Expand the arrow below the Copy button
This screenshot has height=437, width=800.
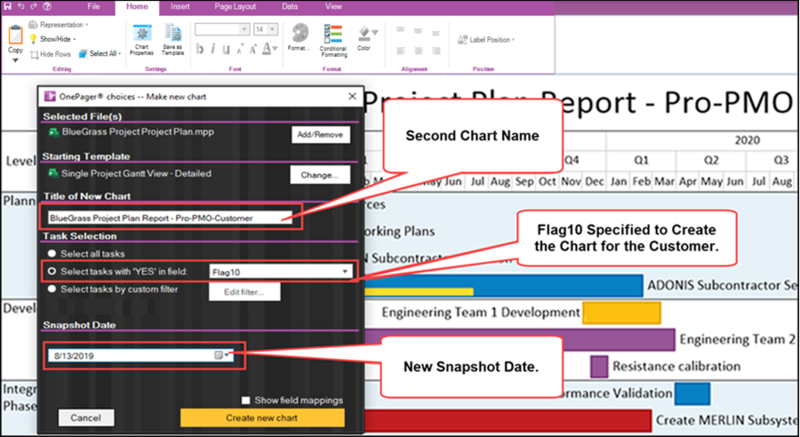pos(15,60)
